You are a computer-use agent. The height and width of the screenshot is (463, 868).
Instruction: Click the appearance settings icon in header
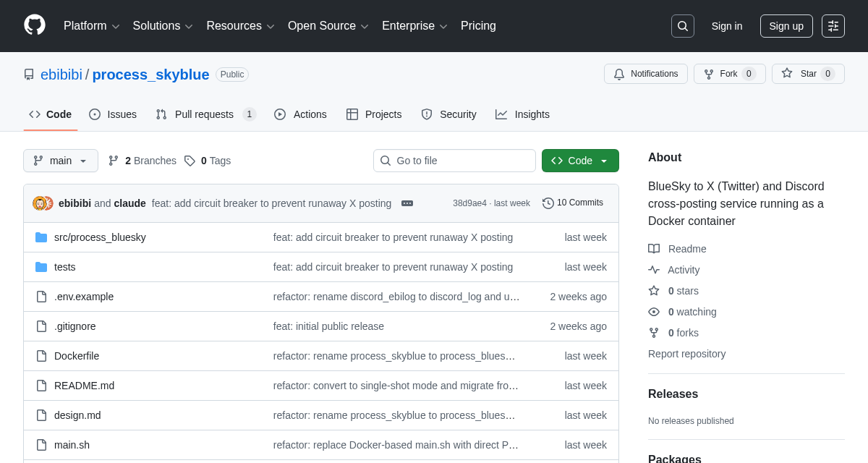[833, 26]
